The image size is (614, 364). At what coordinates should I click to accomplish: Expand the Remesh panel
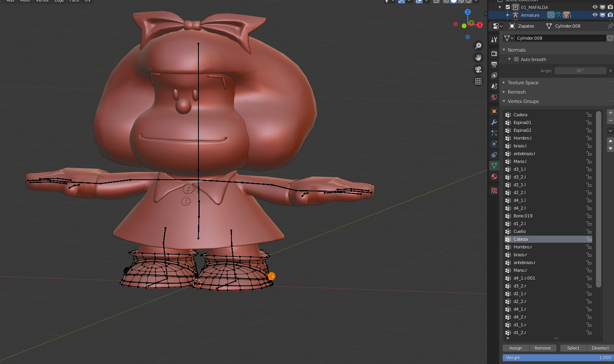504,92
